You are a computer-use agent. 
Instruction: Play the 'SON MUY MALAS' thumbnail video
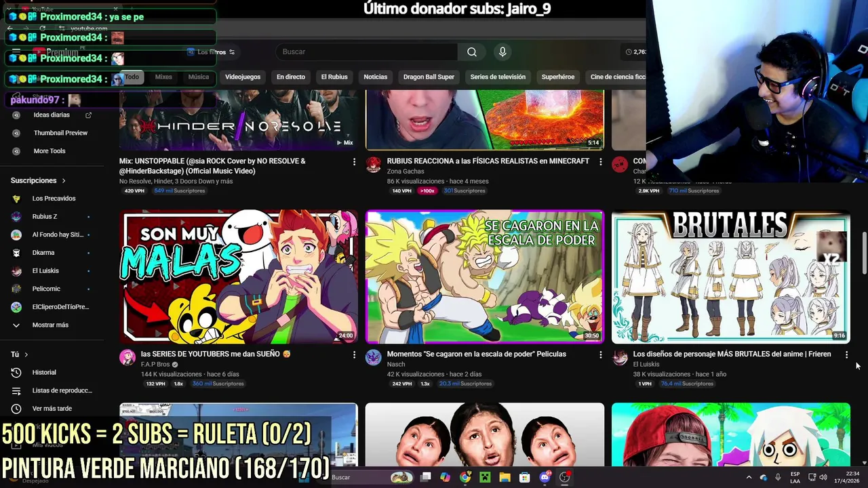tap(239, 277)
